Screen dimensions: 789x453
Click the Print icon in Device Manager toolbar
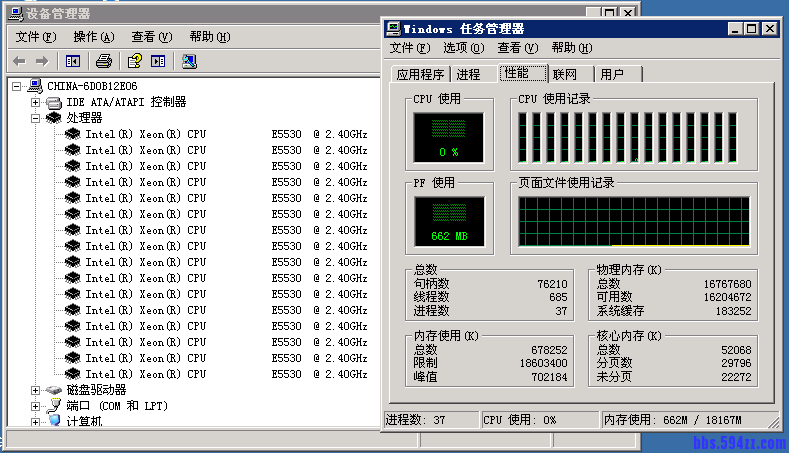click(x=104, y=61)
